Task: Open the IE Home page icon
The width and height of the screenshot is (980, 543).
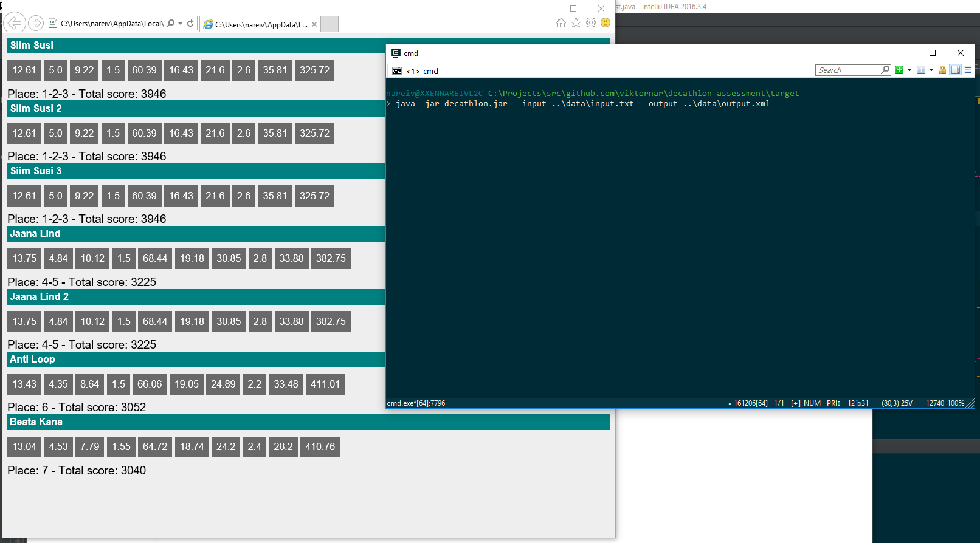Action: point(561,22)
